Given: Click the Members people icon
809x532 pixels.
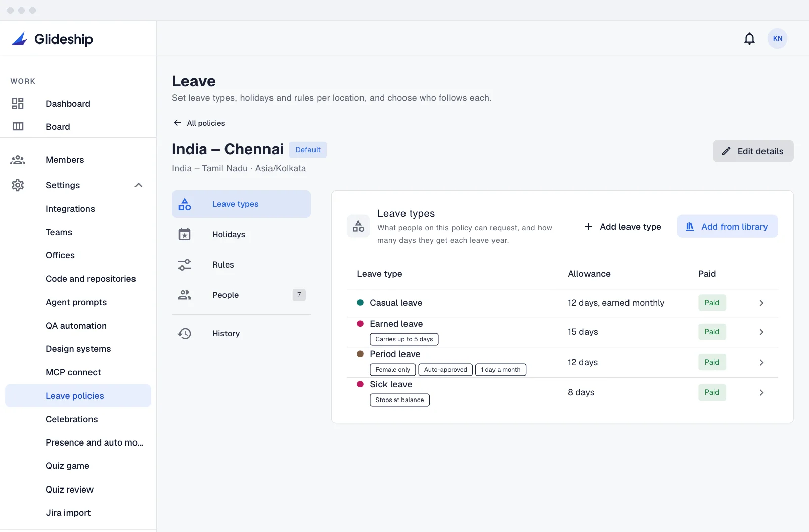Looking at the screenshot, I should 18,160.
